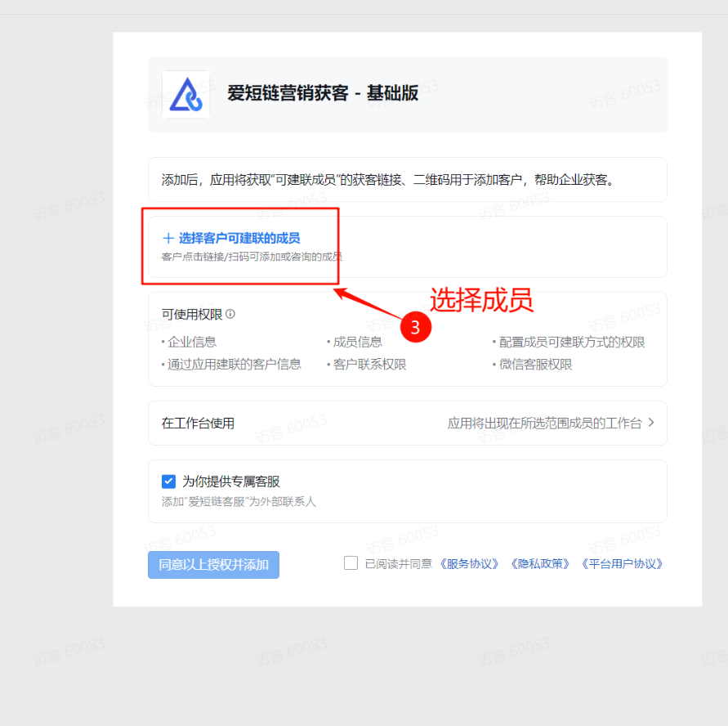Click the 爱短链 app logo icon
The width and height of the screenshot is (728, 726).
(185, 94)
